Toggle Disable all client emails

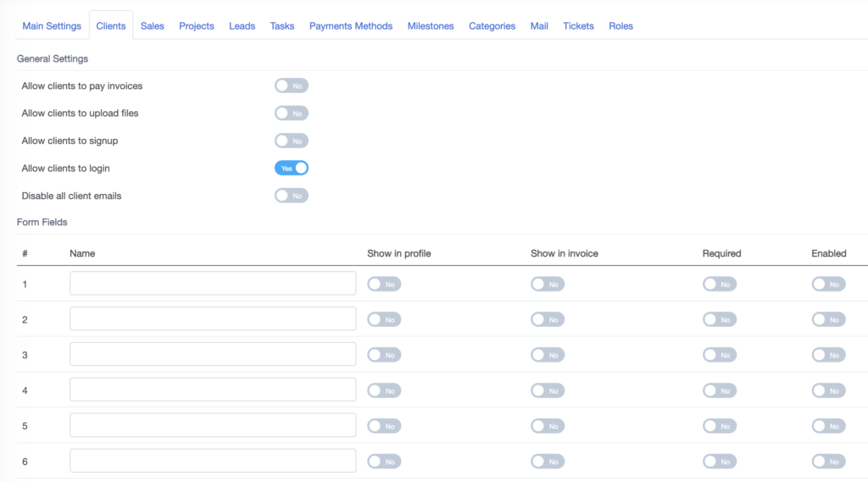(x=292, y=196)
